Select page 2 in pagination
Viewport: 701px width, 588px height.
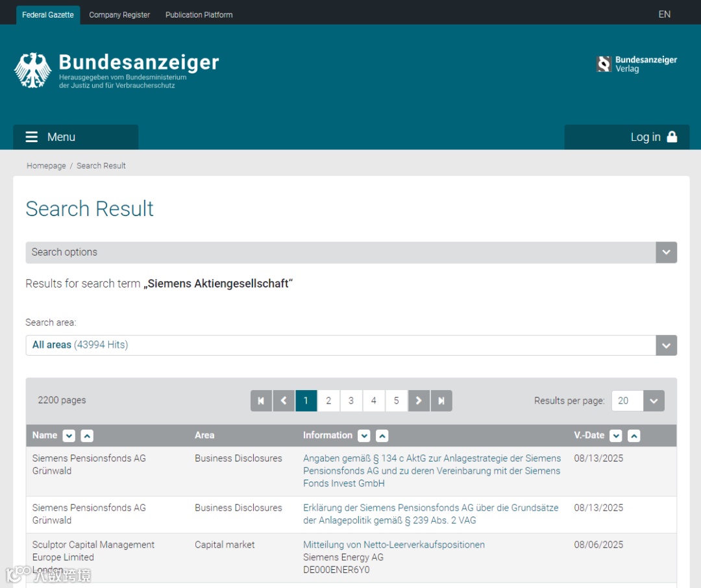tap(328, 400)
